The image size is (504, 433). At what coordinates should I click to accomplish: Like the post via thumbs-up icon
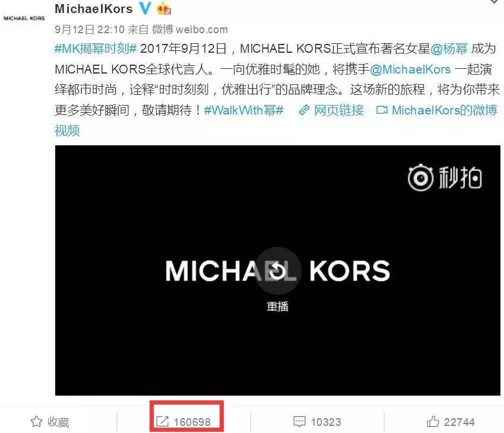[x=433, y=421]
